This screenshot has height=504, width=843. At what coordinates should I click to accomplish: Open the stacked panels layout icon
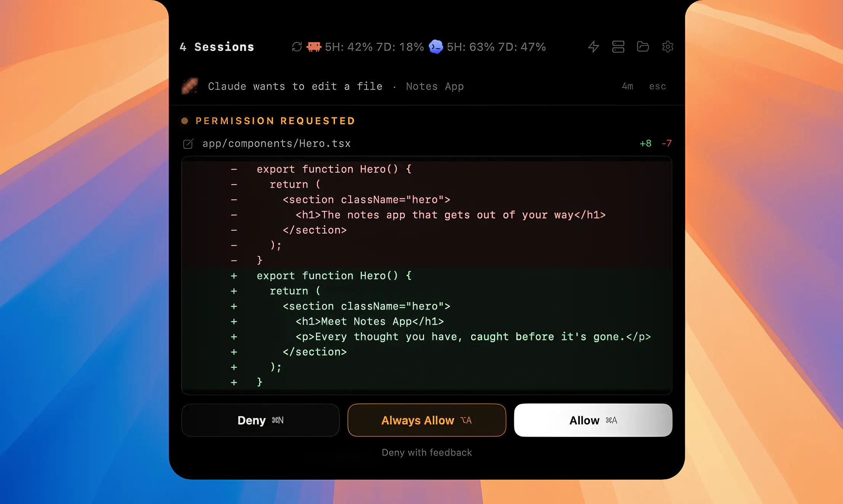618,47
